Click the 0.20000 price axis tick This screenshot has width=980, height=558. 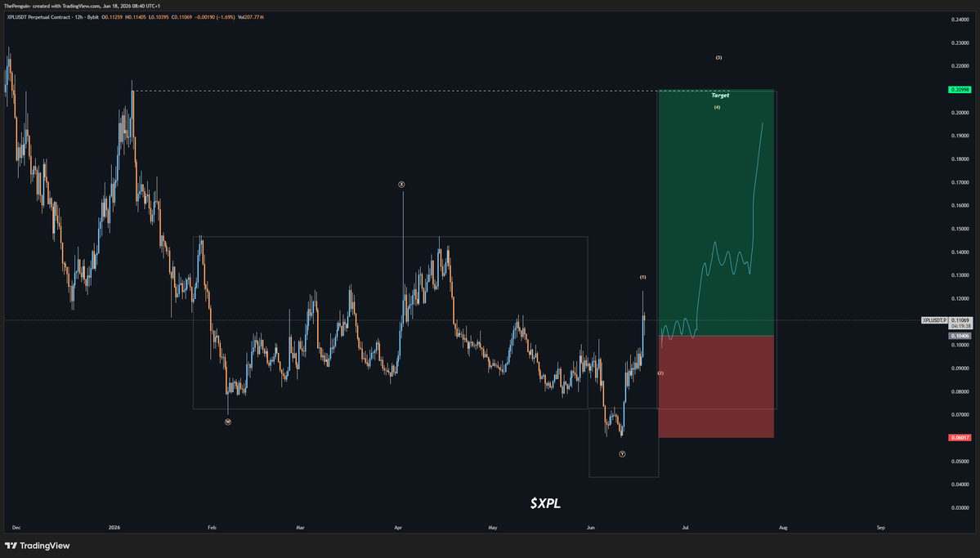960,113
